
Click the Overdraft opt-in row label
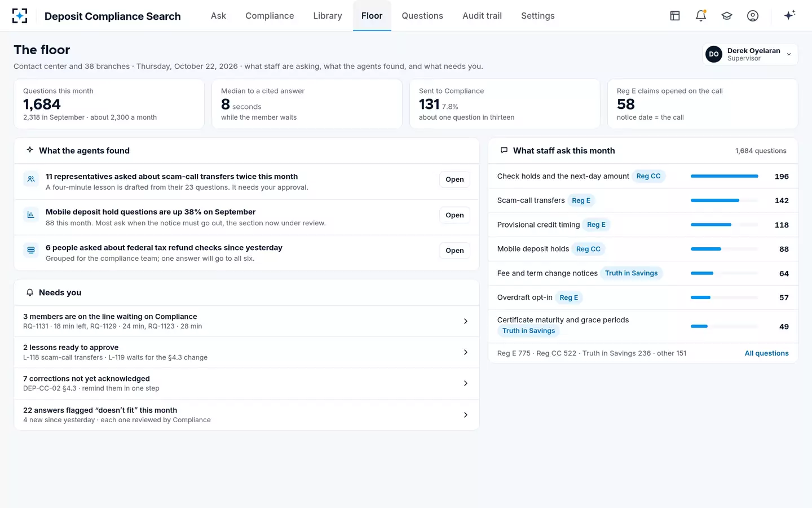525,297
